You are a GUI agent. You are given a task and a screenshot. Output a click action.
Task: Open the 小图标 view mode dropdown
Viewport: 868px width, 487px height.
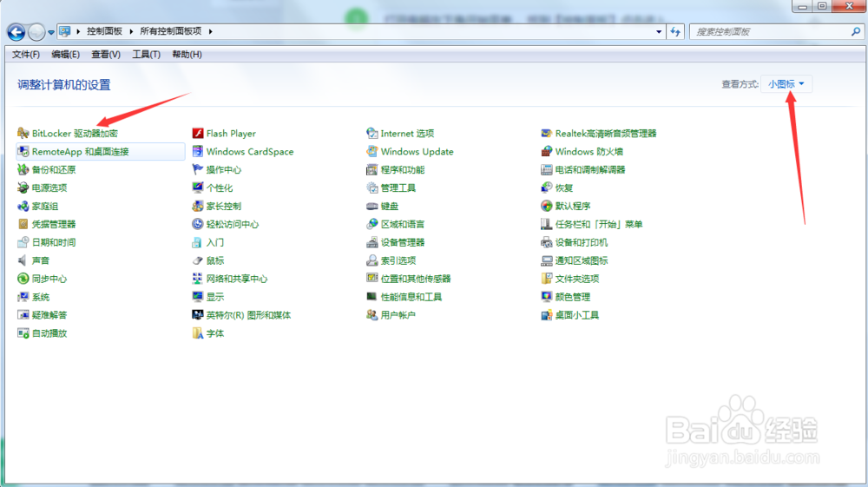click(786, 84)
